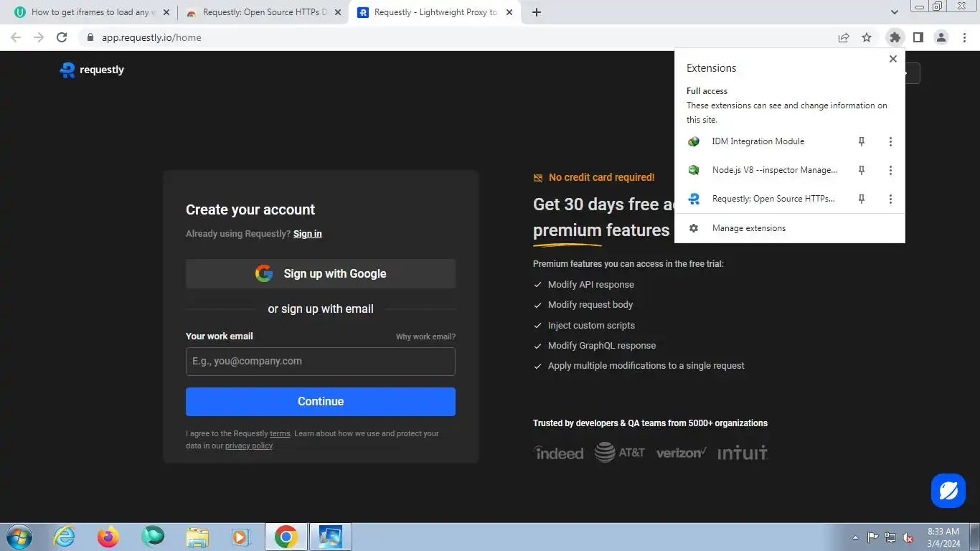The width and height of the screenshot is (980, 551).
Task: Click the blue Continue button
Action: (321, 402)
